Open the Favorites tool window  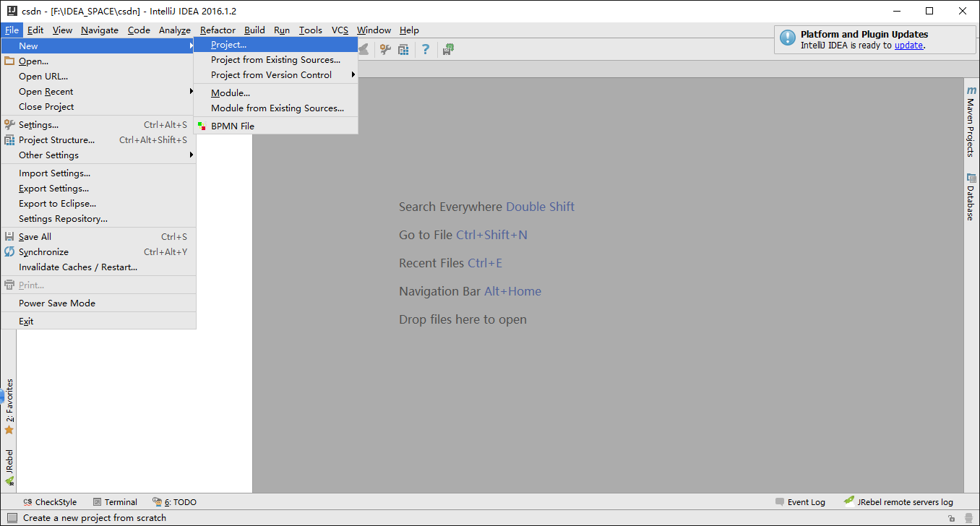[9, 406]
